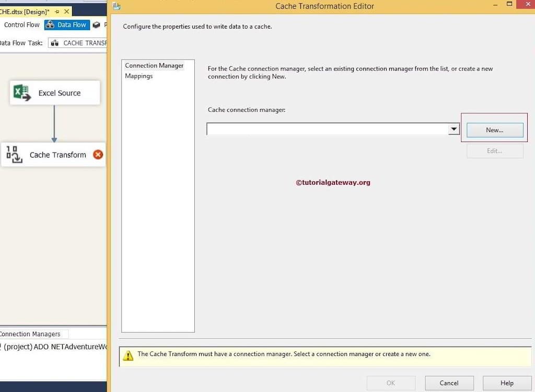Screen dimensions: 535x392
Task: Click the New... connection button
Action: point(495,130)
